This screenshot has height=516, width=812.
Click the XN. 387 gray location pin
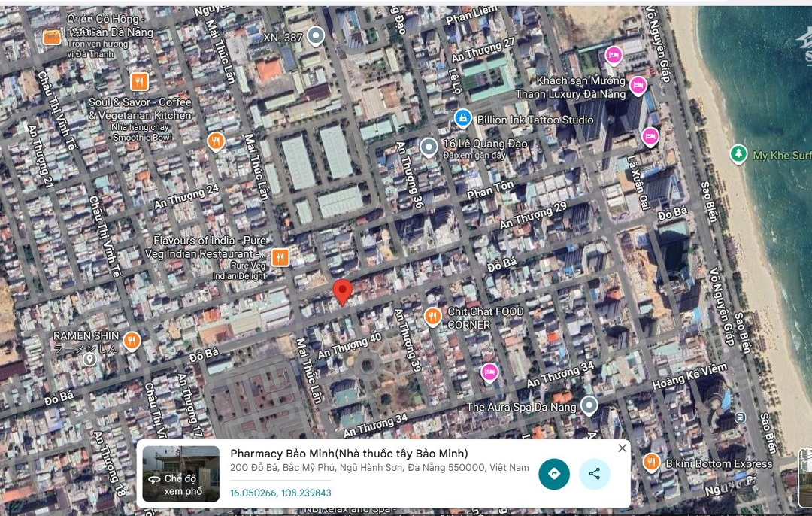[x=317, y=35]
